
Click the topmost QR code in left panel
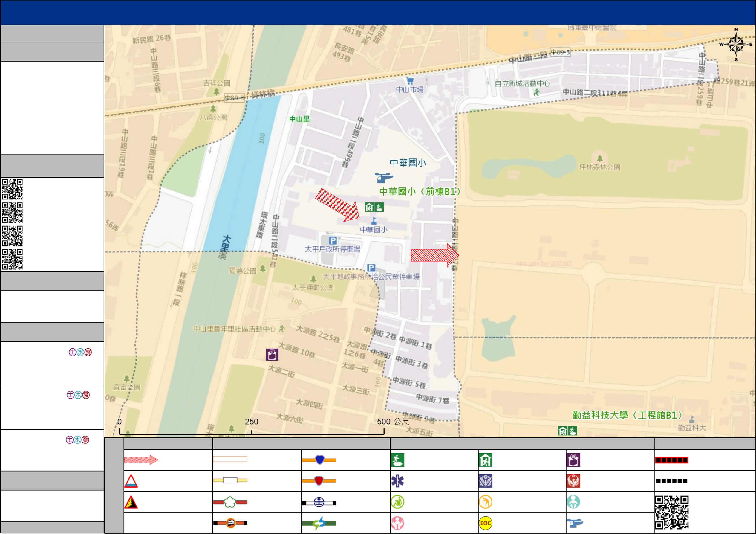pos(13,189)
